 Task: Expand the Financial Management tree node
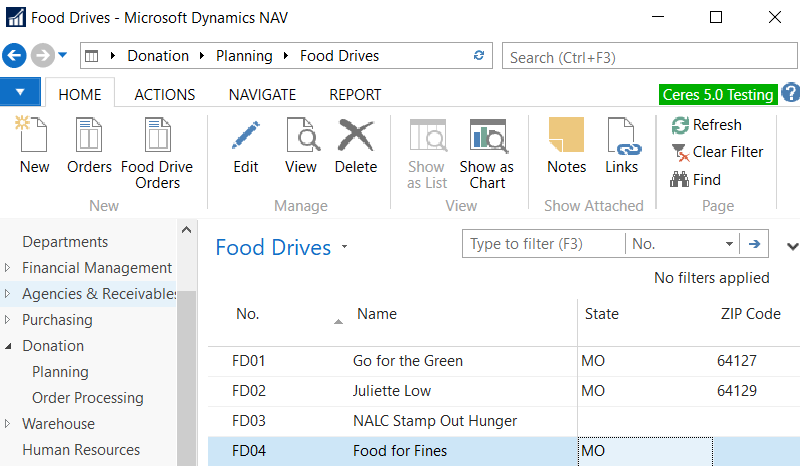(x=9, y=268)
